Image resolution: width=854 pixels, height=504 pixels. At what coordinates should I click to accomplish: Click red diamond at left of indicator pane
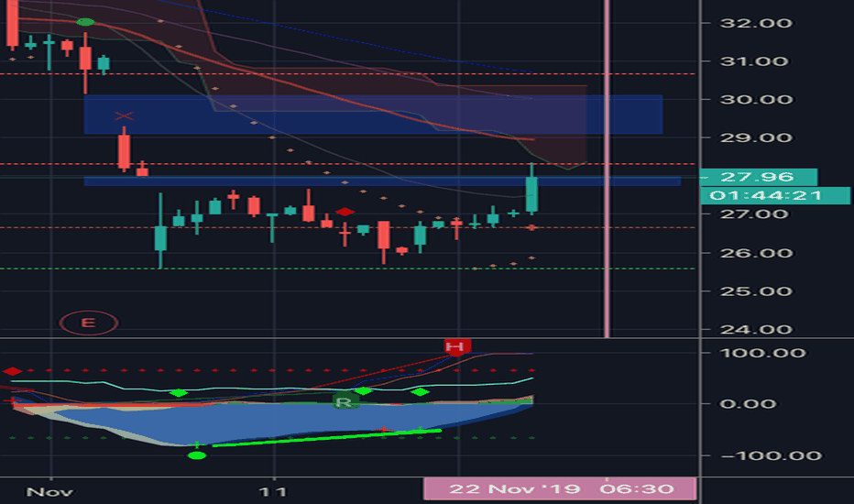(12, 371)
